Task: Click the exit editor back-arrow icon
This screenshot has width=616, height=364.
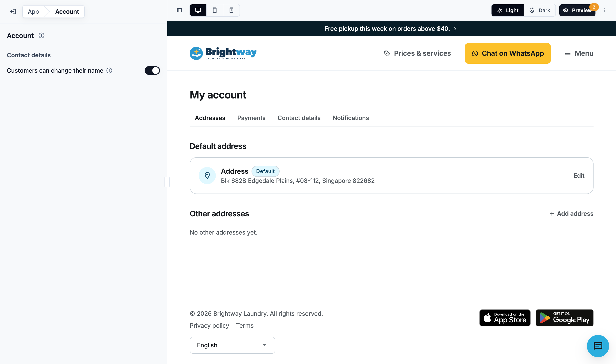Action: click(13, 12)
